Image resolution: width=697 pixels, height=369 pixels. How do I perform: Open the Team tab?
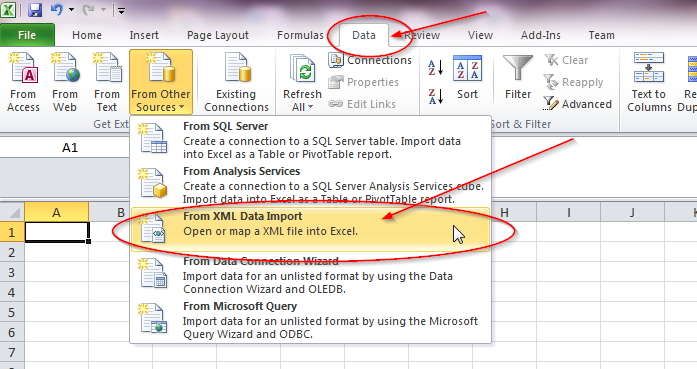pyautogui.click(x=601, y=35)
